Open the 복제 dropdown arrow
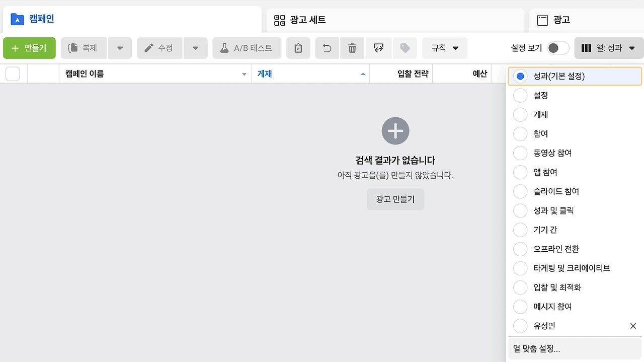 [x=120, y=48]
